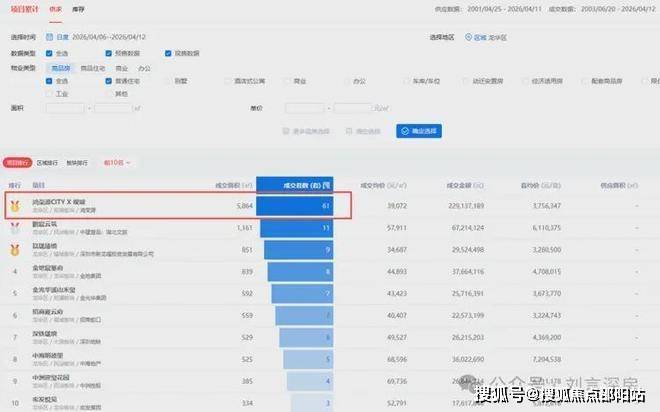Image resolution: width=660 pixels, height=412 pixels.
Task: Click the bronze medal icon for rank three
Action: tap(15, 249)
